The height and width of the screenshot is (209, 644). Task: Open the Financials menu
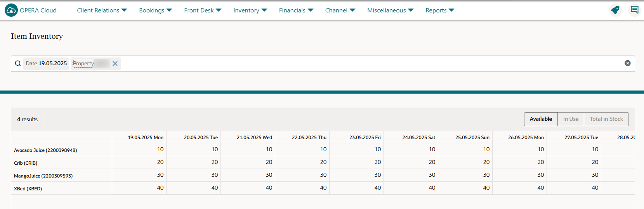296,10
